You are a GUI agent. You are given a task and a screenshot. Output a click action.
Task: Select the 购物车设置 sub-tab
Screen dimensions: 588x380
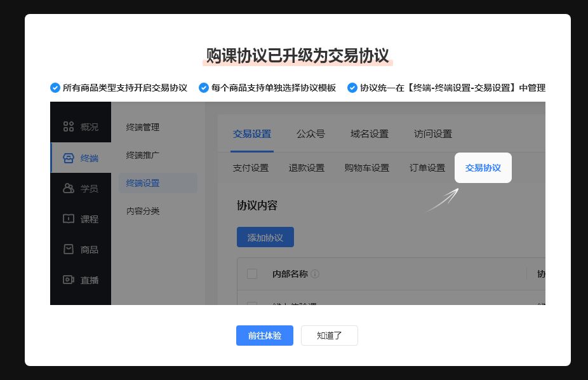(367, 168)
